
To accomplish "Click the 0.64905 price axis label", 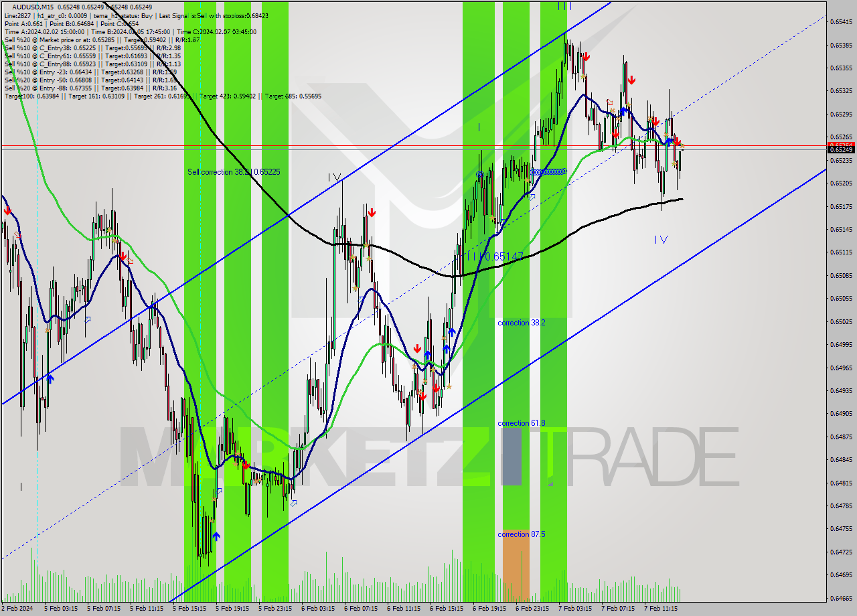I will pyautogui.click(x=841, y=413).
